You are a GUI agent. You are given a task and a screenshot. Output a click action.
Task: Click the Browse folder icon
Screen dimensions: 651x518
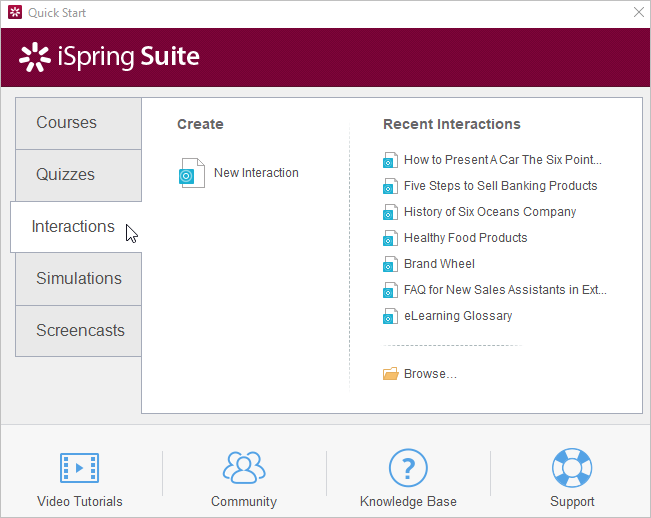[x=391, y=374]
